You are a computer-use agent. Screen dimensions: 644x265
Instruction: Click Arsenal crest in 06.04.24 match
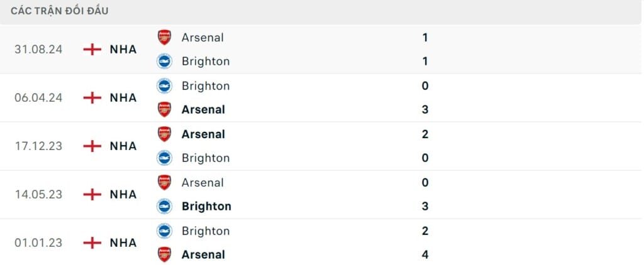pyautogui.click(x=164, y=109)
